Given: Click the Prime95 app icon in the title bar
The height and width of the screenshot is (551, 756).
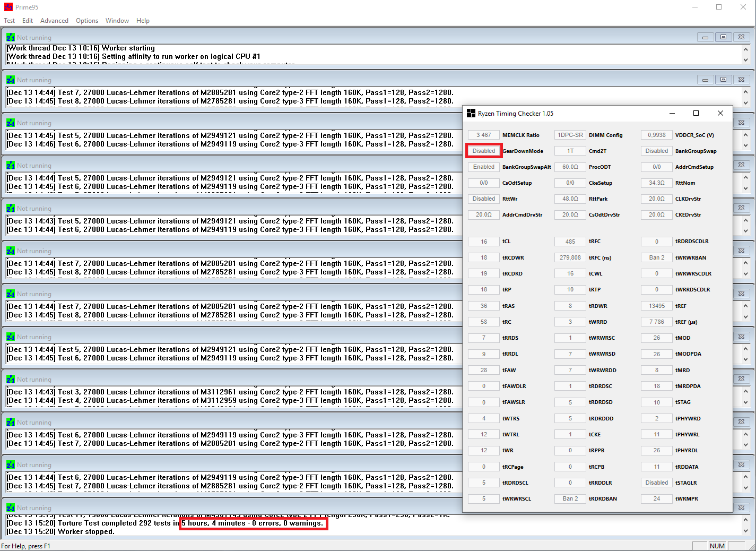Looking at the screenshot, I should coord(8,7).
